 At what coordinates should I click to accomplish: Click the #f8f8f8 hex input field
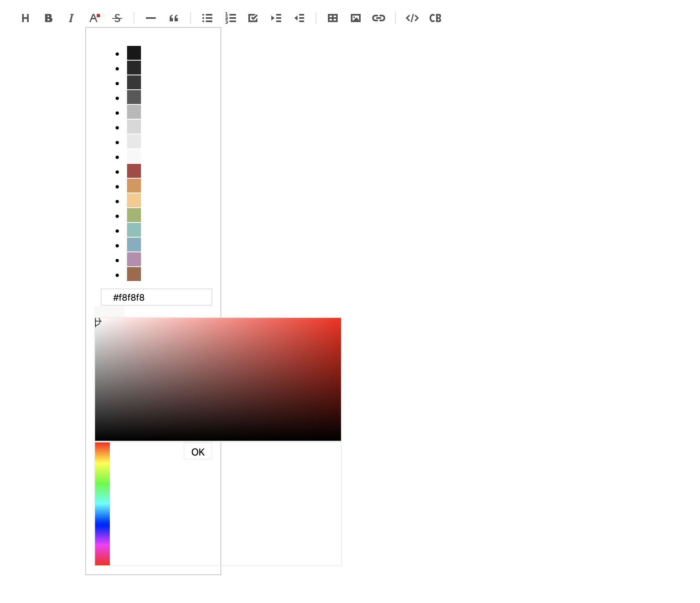[x=157, y=297]
